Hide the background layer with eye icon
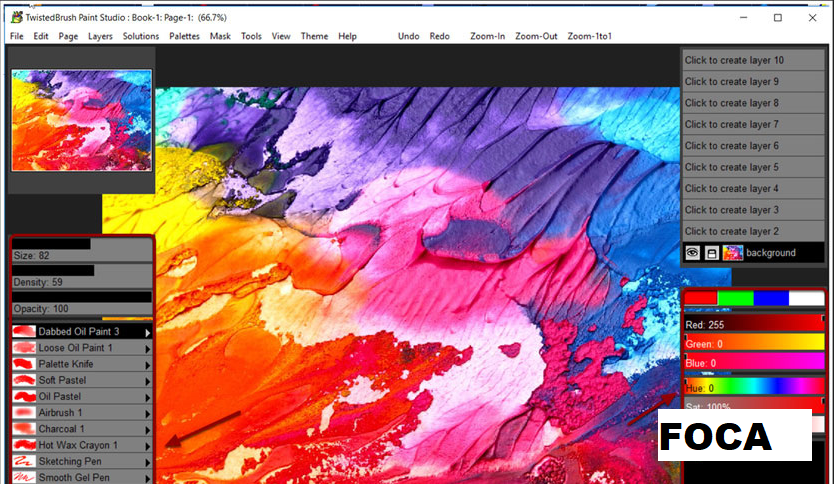This screenshot has width=835, height=484. [692, 253]
